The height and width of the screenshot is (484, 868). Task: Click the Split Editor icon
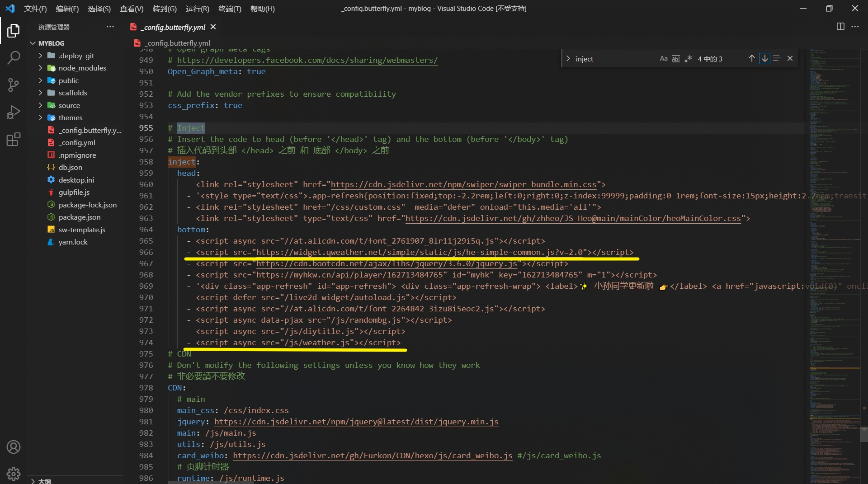point(840,27)
